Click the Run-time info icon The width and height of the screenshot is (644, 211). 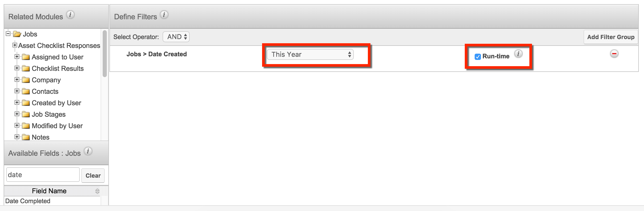518,54
